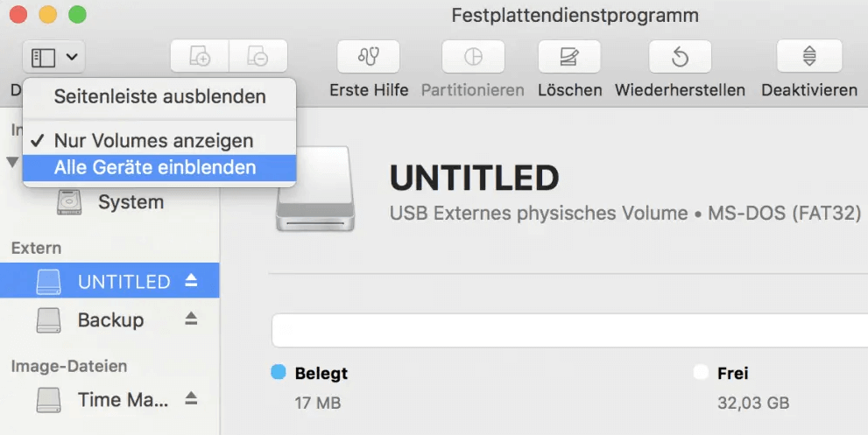Click the blue Belegt color indicator
Viewport: 868px width, 435px height.
tap(279, 373)
